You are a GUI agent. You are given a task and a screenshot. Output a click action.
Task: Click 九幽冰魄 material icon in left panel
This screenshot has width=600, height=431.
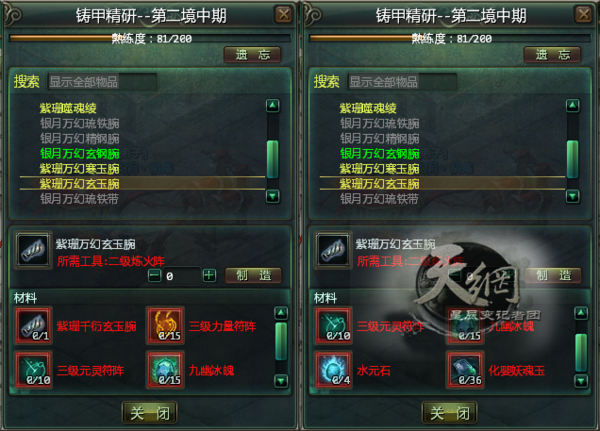pos(165,370)
